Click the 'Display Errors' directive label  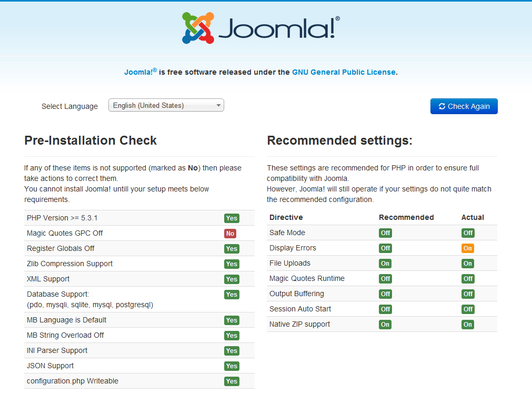(x=293, y=248)
